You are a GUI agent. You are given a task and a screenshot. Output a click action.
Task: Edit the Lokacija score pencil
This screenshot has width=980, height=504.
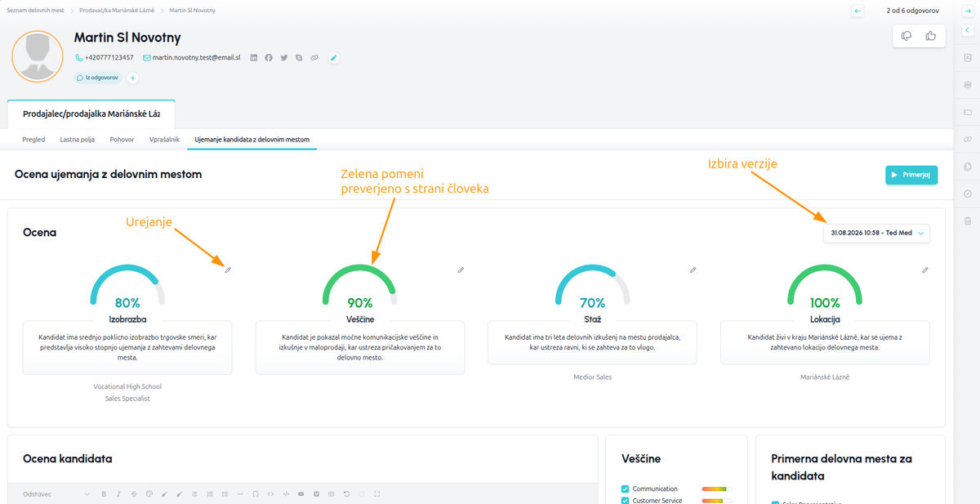point(925,270)
